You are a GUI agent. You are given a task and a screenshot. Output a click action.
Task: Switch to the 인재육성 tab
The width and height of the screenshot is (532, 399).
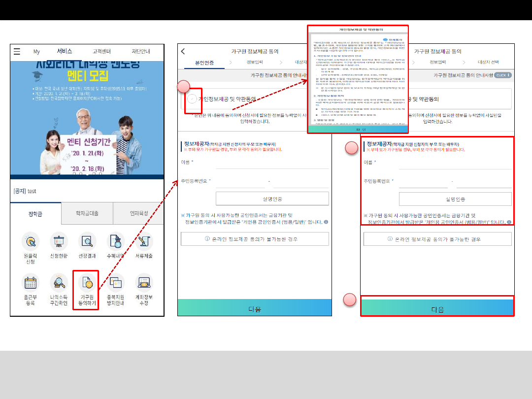coord(139,213)
